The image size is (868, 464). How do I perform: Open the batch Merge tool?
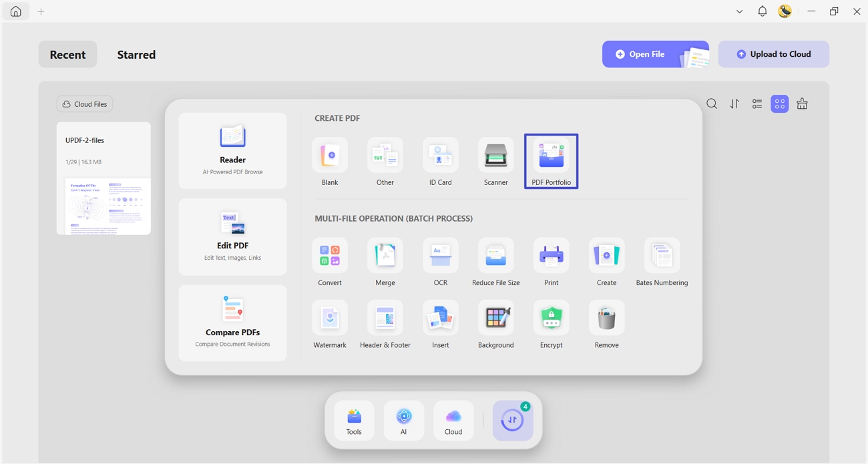tap(385, 262)
